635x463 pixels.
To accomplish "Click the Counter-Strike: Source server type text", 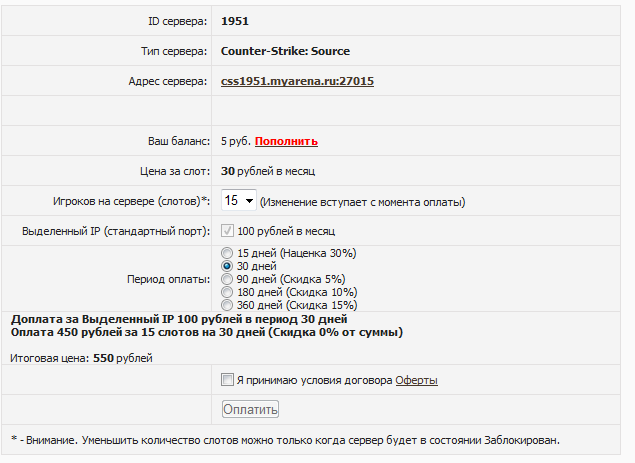I will click(285, 51).
